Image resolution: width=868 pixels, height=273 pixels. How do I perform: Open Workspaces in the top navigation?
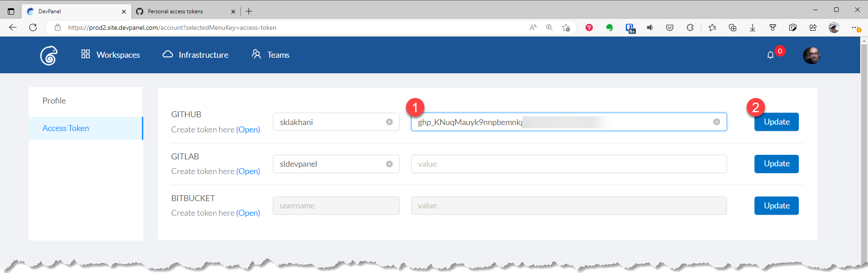110,55
